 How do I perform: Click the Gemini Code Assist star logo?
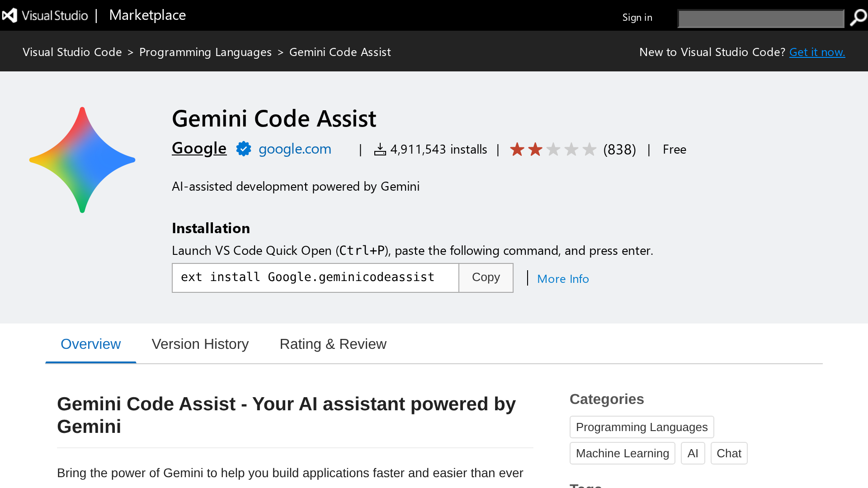point(82,160)
